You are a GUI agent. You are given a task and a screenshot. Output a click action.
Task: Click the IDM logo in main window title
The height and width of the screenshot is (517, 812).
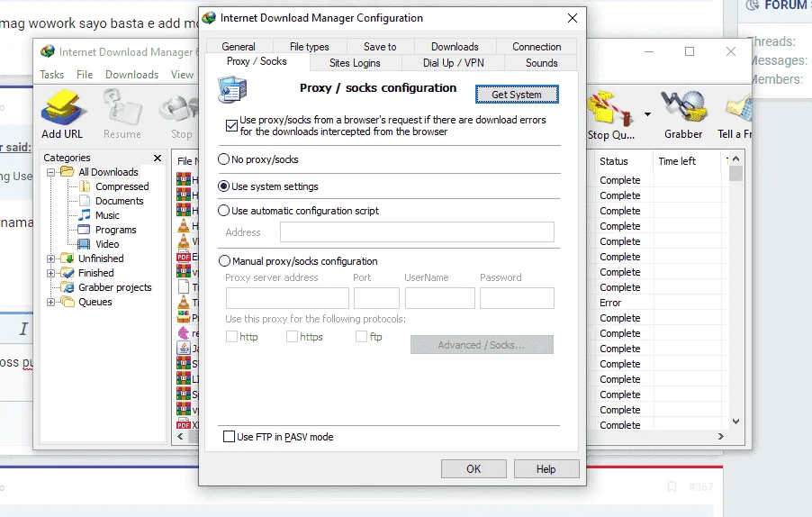47,51
